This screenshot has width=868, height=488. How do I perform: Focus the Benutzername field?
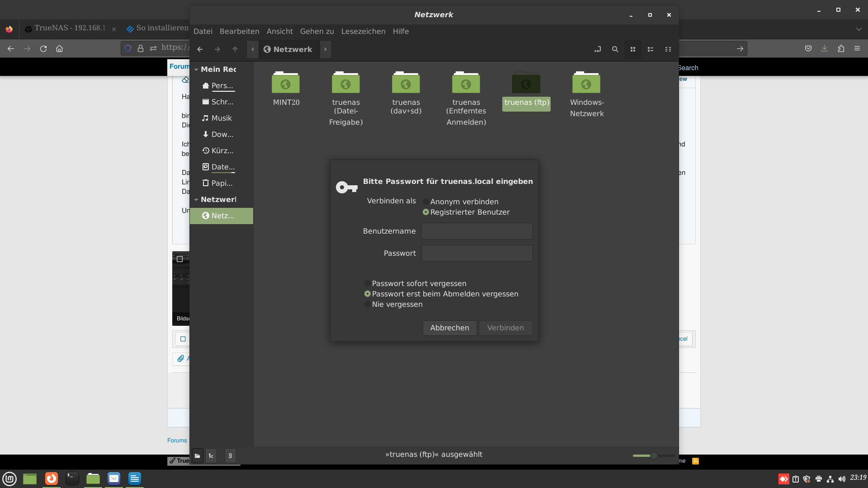click(477, 231)
